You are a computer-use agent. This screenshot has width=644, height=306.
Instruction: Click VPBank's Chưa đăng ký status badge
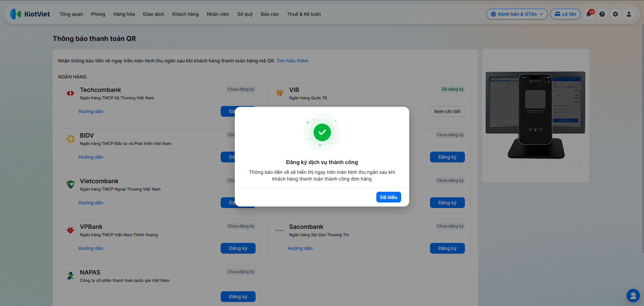[241, 226]
